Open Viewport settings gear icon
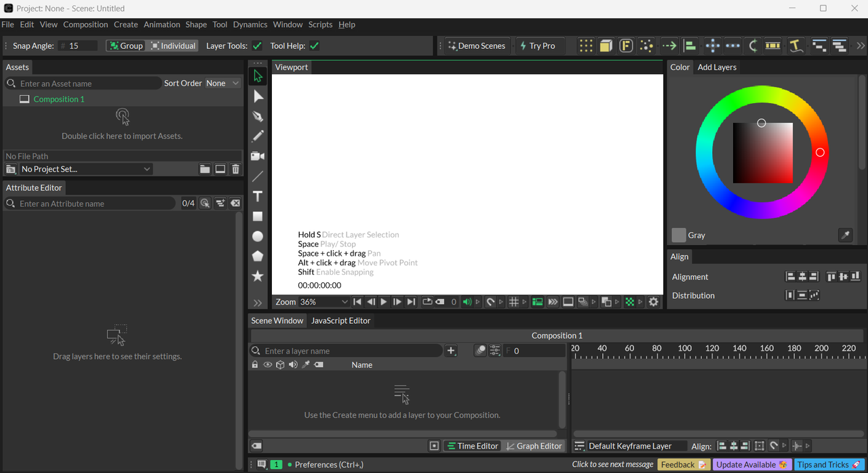Screen dimensions: 868x473 654,302
